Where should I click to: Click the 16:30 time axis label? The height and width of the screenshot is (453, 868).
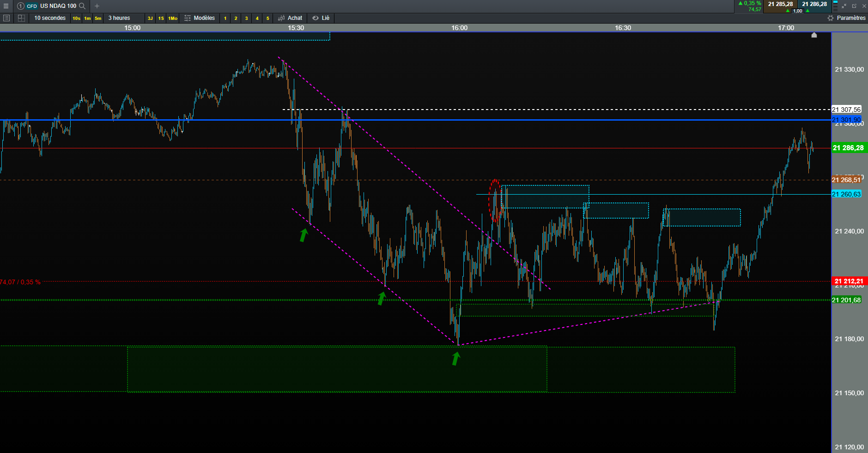click(x=623, y=28)
